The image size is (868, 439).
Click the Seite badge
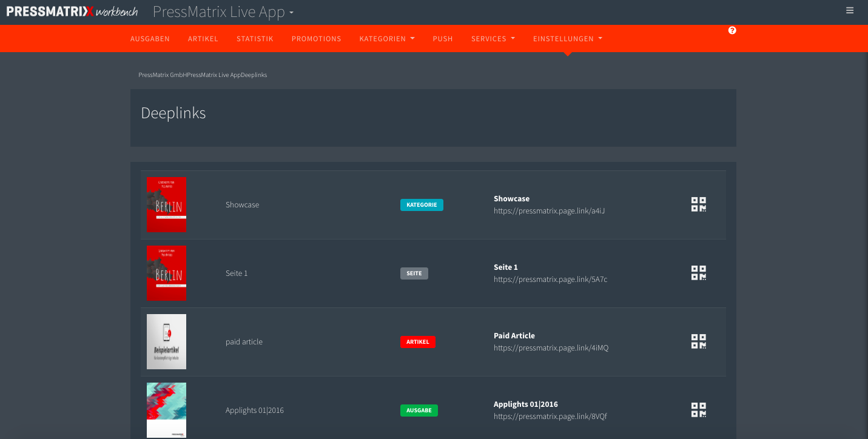(x=414, y=273)
